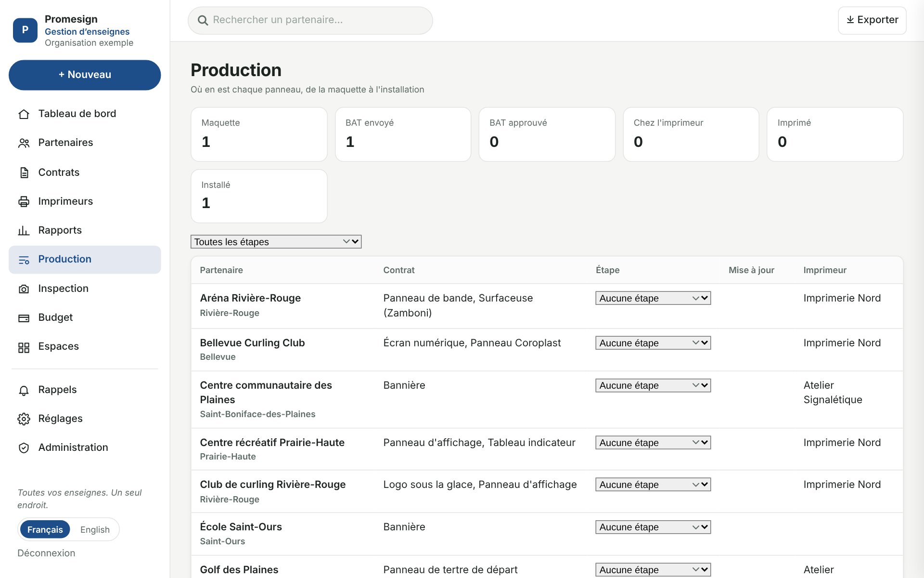Open étape dropdown for Club de curling Rivière-Rouge
924x578 pixels.
653,485
